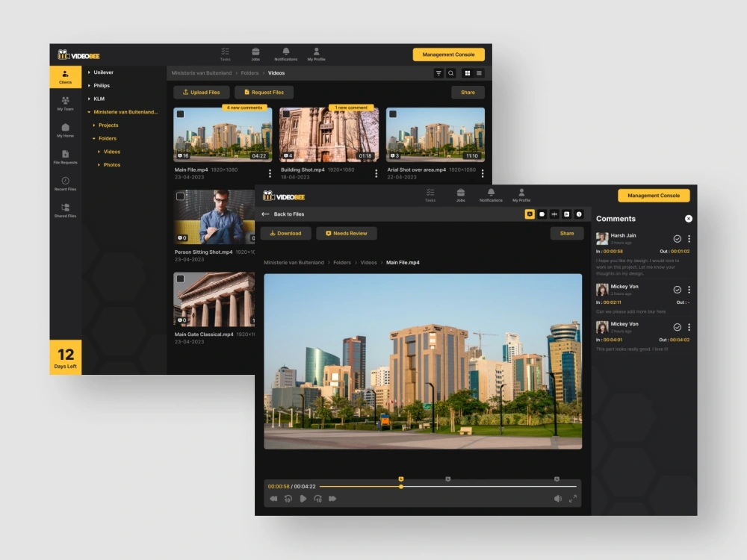Viewport: 747px width, 560px height.
Task: Expand the Unilever client tree node
Action: (x=89, y=72)
